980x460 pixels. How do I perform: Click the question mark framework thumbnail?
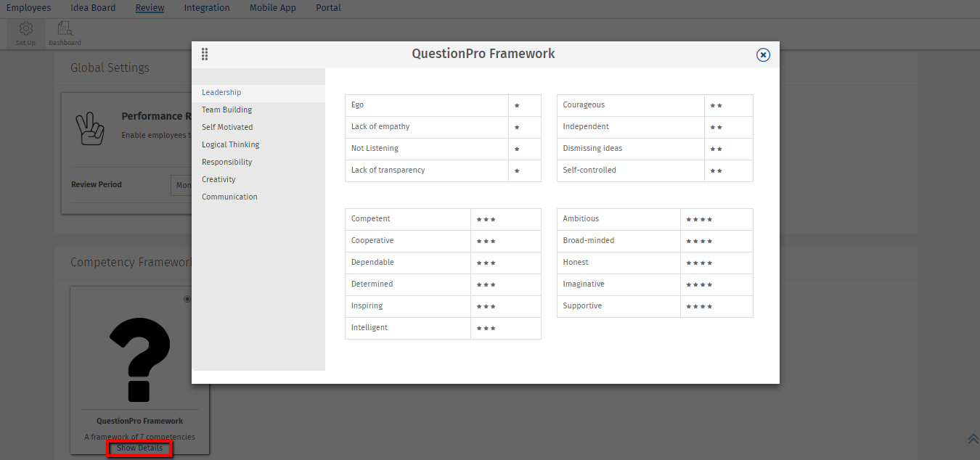139,359
